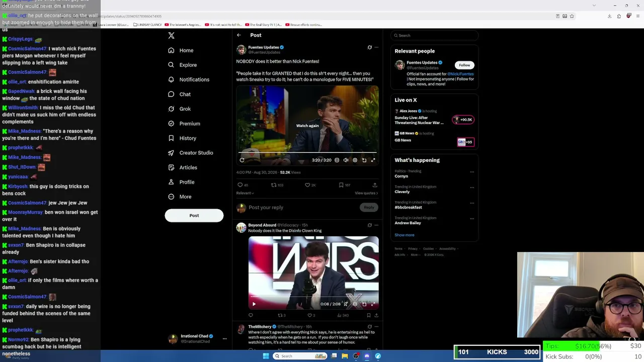Reply to Beyond Absurd's comment
This screenshot has width=644, height=362.
(251, 315)
